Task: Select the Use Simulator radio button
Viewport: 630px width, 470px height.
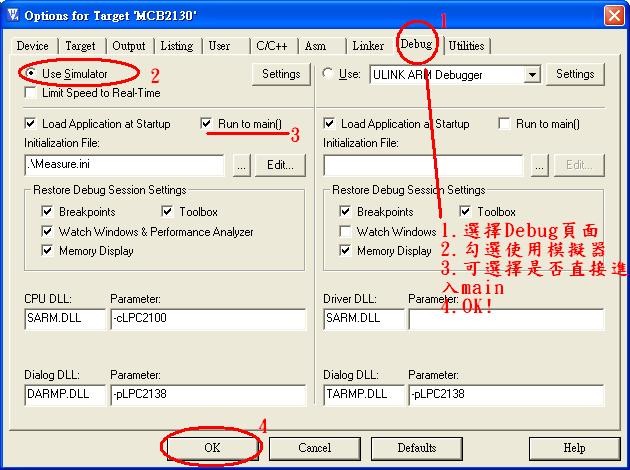Action: tap(32, 74)
